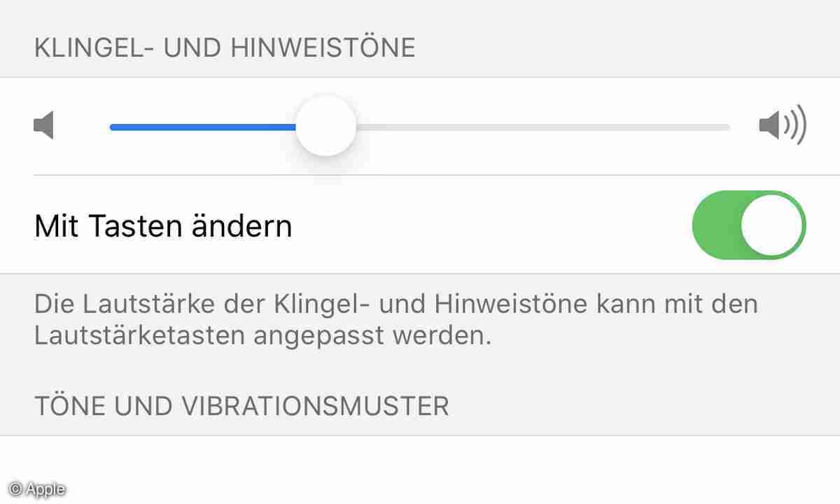
Task: Click the far left start of the volume track
Action: tap(115, 127)
